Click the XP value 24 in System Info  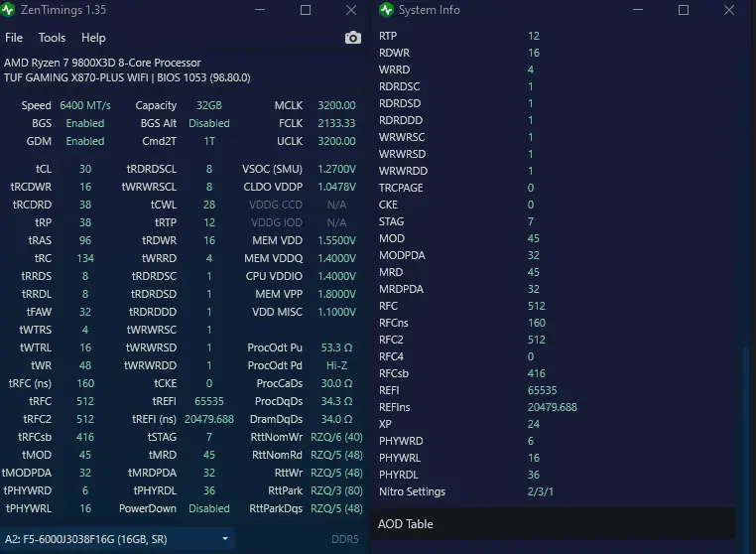(533, 424)
